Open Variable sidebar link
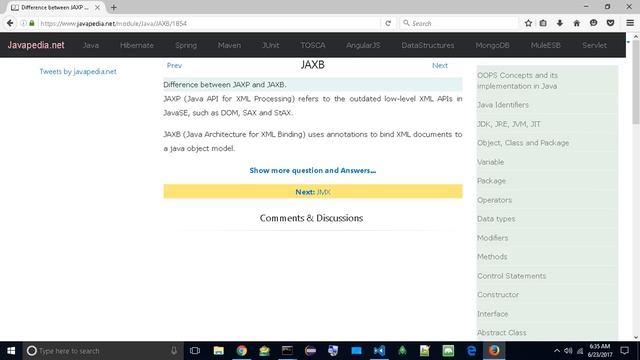This screenshot has width=640, height=360. click(491, 162)
